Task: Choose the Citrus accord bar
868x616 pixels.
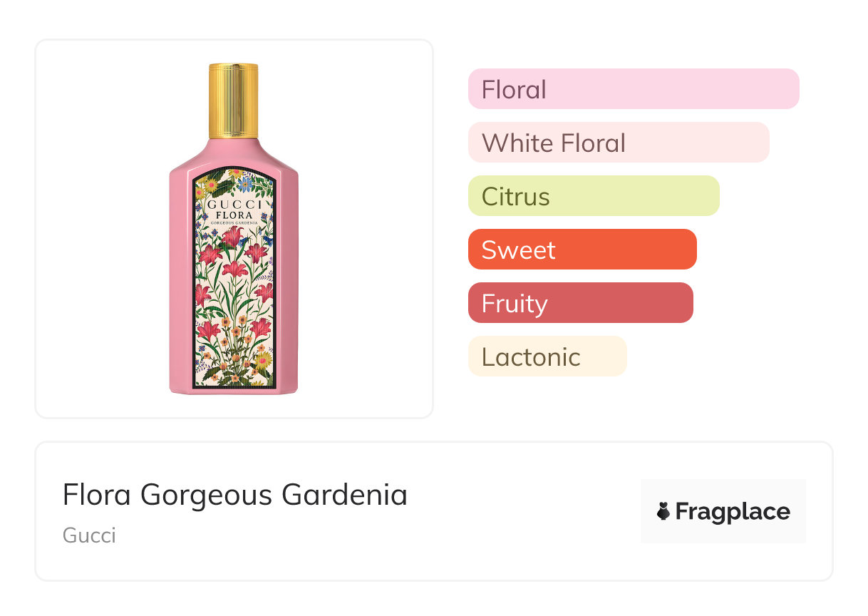Action: [x=594, y=196]
